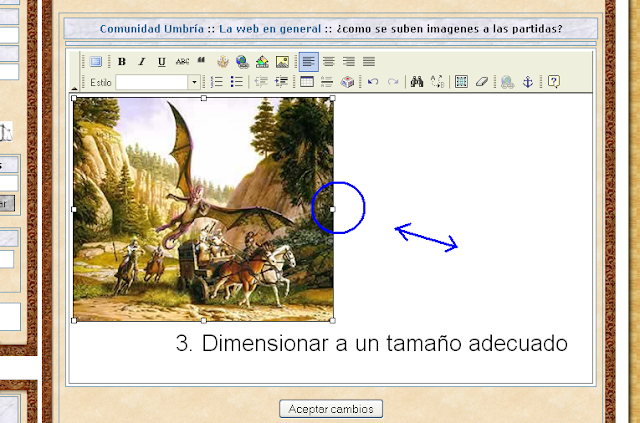Decrease indent of paragraph
640x423 pixels.
coord(261,82)
